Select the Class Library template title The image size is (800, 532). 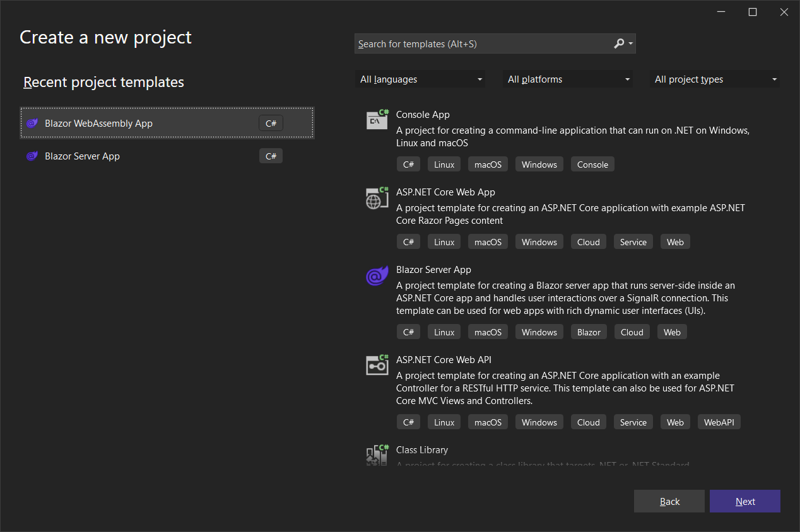tap(422, 450)
